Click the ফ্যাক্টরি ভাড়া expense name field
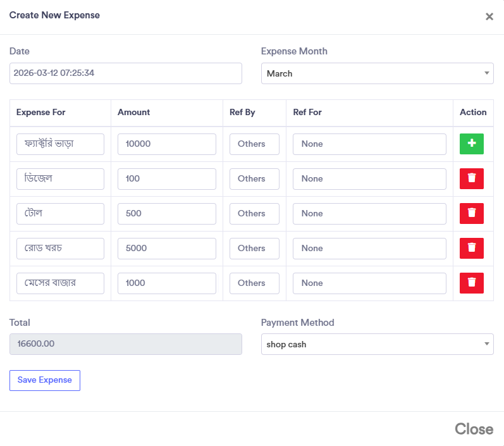Viewport: 504px width, 446px height. point(60,144)
